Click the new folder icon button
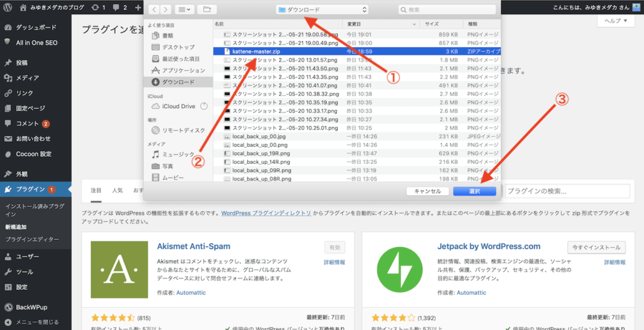This screenshot has height=330, width=644. tap(207, 9)
